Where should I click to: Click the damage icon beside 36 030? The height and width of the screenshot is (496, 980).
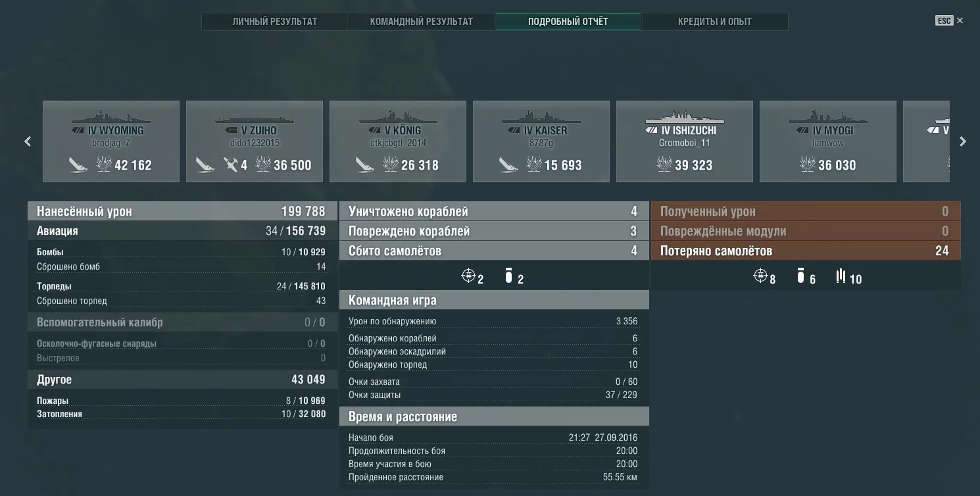[x=808, y=164]
